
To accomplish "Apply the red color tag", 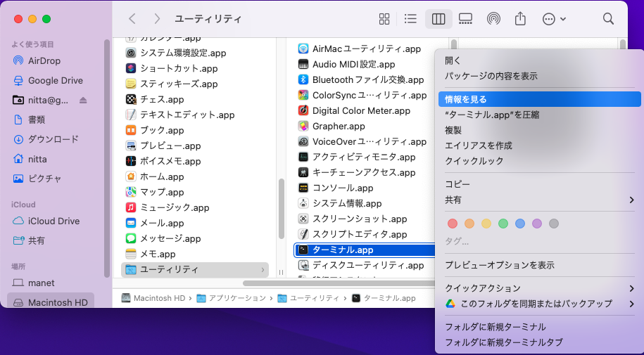I will click(453, 224).
